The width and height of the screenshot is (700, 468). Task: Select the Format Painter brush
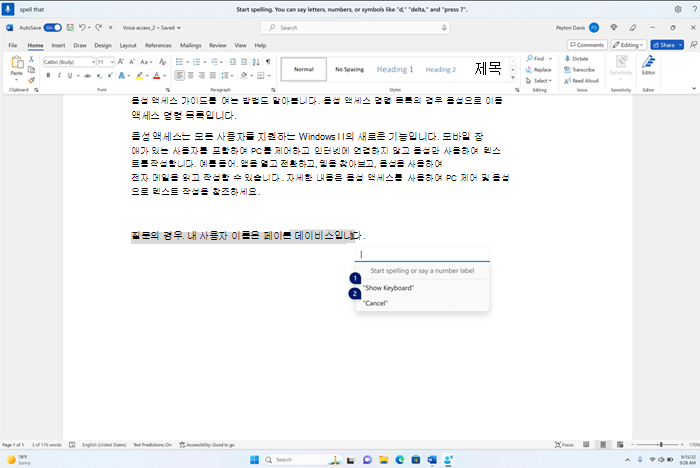click(31, 80)
